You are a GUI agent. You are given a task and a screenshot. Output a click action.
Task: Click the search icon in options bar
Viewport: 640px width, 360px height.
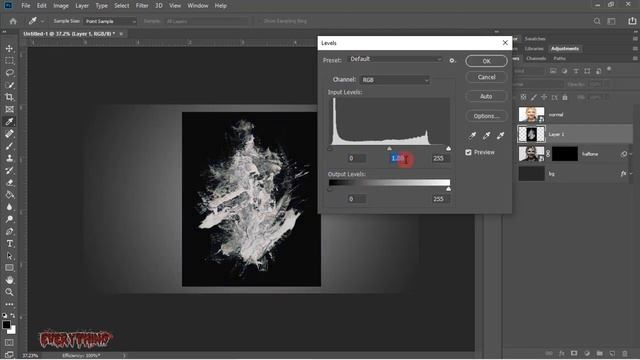(597, 21)
